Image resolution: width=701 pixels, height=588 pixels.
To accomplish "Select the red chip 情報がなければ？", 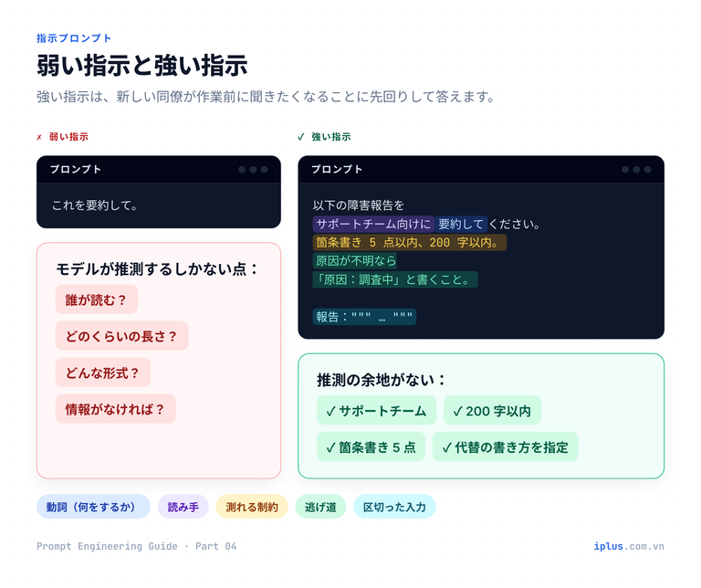I will click(x=116, y=409).
